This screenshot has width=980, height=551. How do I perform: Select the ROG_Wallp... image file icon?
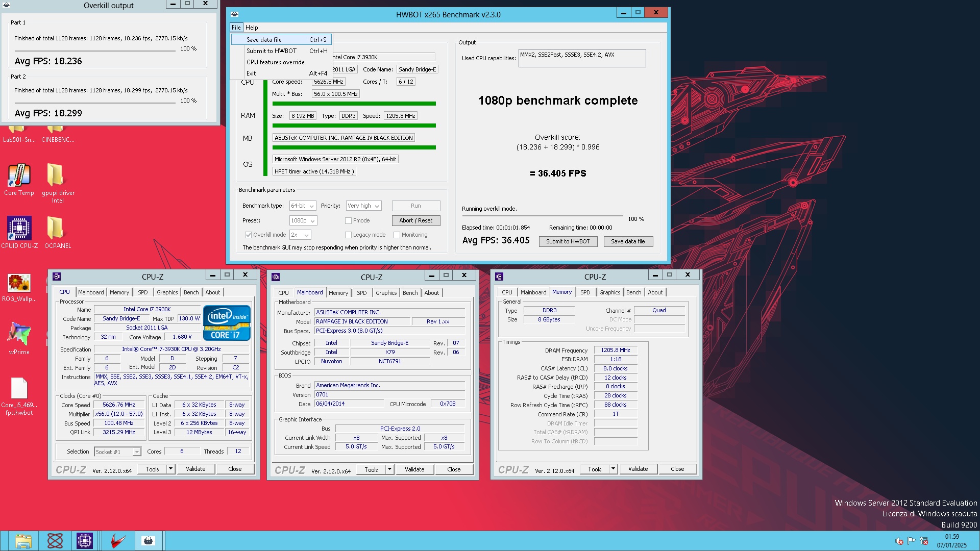(x=19, y=287)
